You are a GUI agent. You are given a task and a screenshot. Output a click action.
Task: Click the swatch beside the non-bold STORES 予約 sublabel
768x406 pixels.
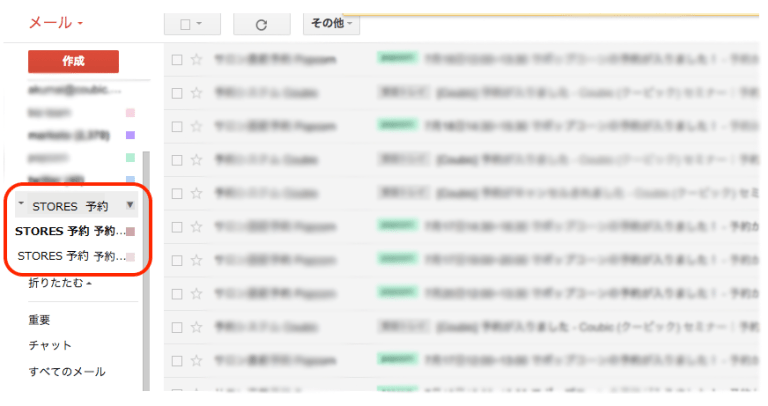131,257
